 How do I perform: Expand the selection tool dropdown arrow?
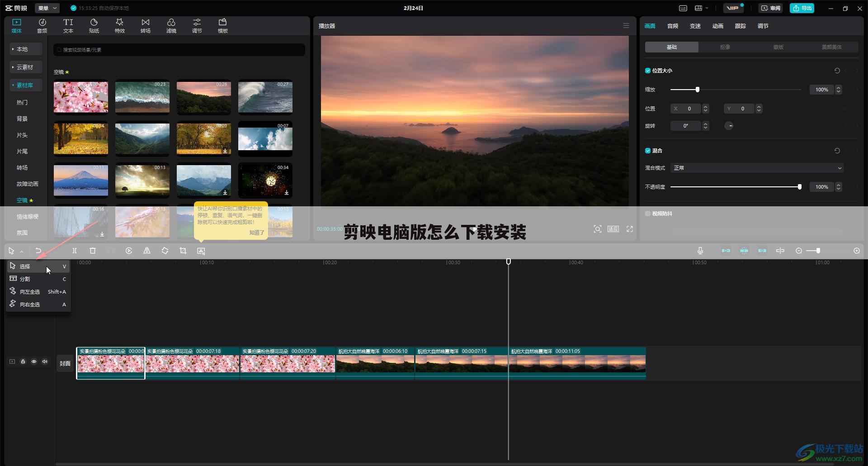[x=21, y=252]
